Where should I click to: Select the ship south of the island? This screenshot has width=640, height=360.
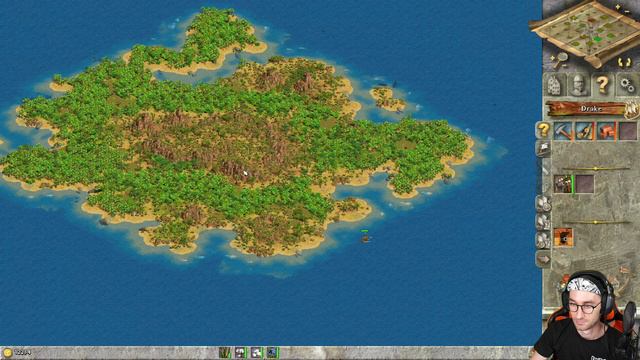click(x=365, y=237)
